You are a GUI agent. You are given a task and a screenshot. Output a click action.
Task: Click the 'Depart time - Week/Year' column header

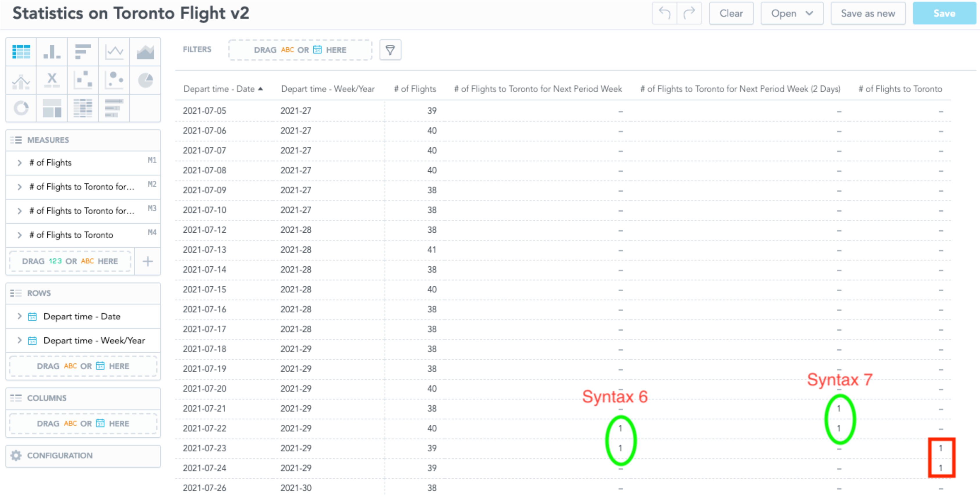pos(328,89)
